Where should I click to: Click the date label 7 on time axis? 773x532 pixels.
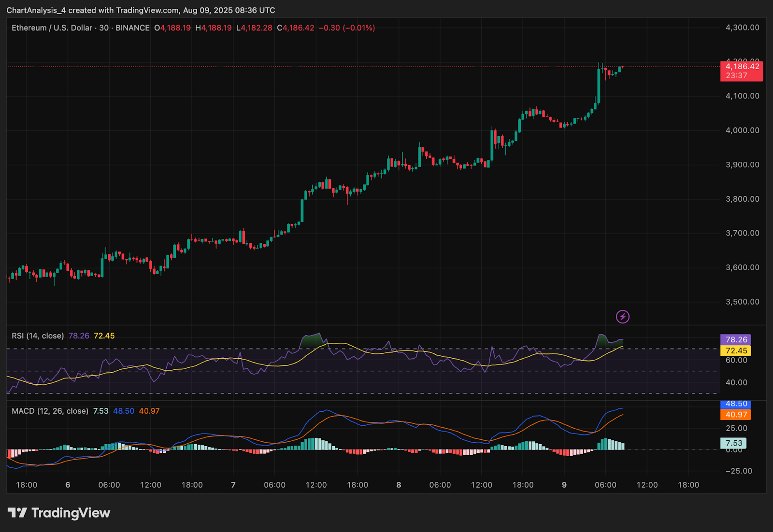pyautogui.click(x=233, y=485)
